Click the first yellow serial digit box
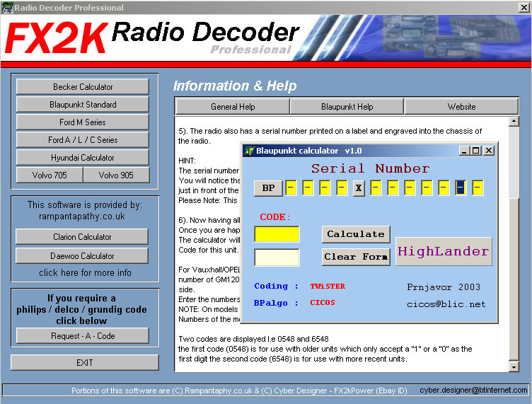Screen dimensions: 532x404 291,187
